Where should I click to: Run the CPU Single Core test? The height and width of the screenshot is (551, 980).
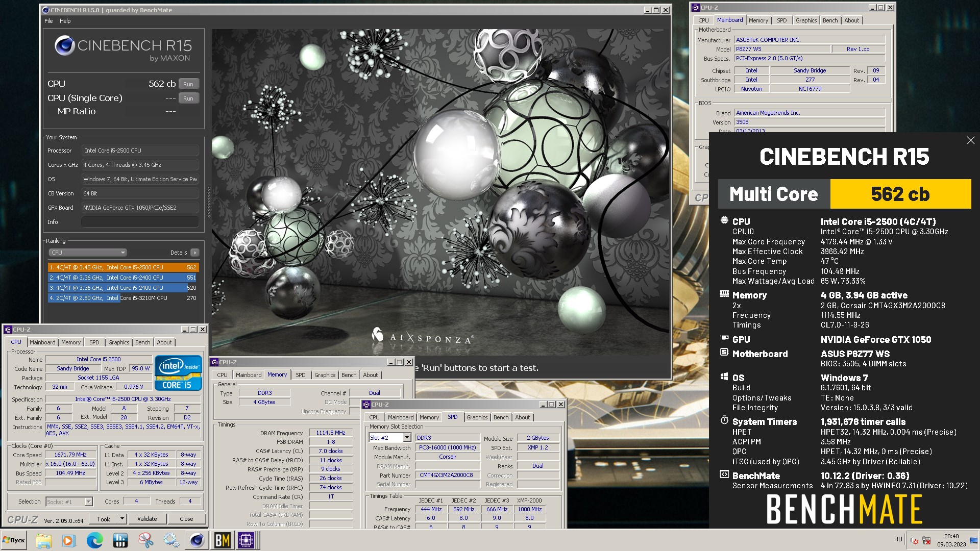188,98
